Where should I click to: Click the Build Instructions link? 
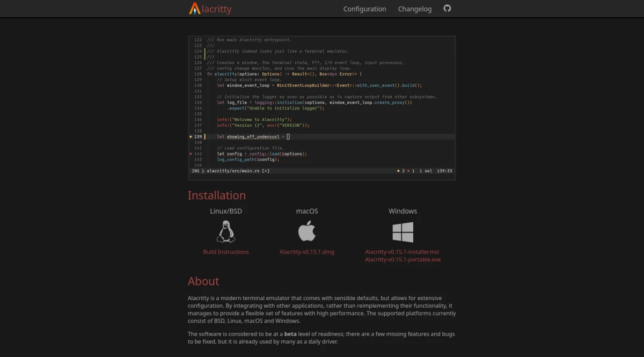(226, 251)
